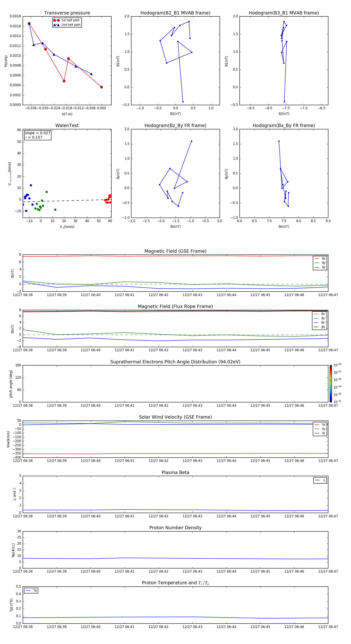This screenshot has height=644, width=351.
Task: Click the 'Magnetic Field (Flux Rope Frame)' title
Action: point(175,306)
